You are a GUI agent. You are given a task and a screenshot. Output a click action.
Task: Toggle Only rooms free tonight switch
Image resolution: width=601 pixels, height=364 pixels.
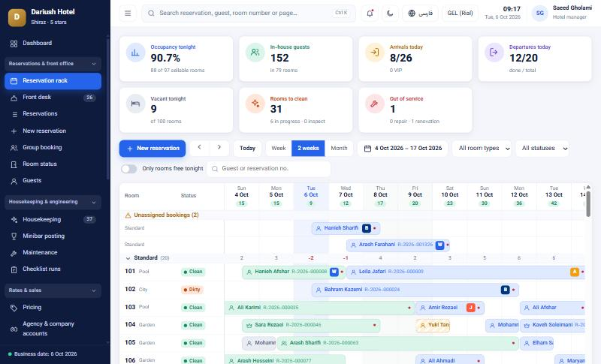pos(128,169)
